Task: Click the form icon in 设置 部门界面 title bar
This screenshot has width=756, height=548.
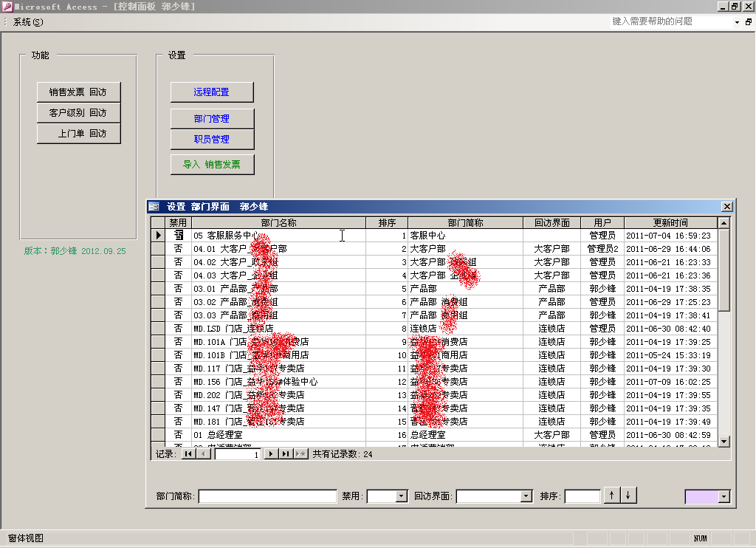Action: tap(154, 207)
